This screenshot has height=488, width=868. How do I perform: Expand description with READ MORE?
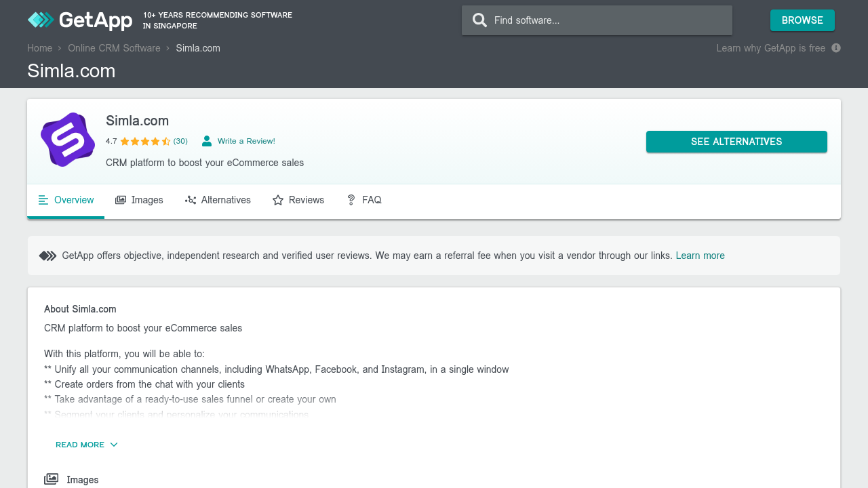tap(80, 445)
